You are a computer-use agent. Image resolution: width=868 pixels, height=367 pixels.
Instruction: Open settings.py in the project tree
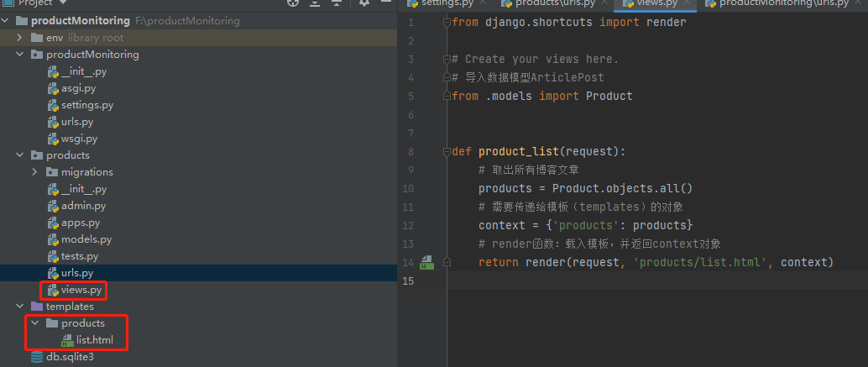(x=87, y=105)
